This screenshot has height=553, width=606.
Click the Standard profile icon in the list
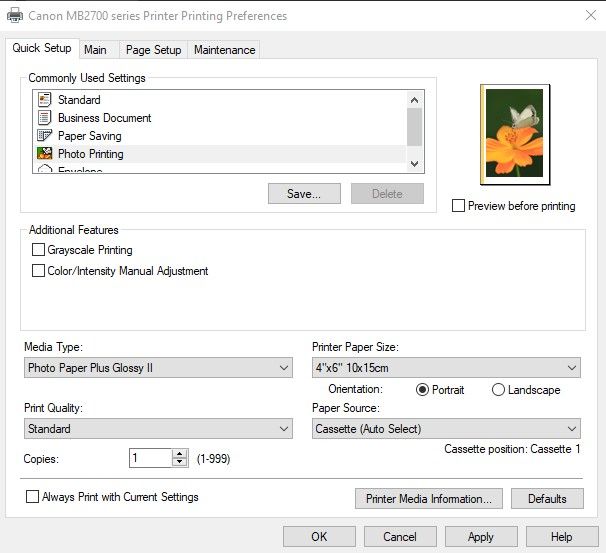point(44,100)
